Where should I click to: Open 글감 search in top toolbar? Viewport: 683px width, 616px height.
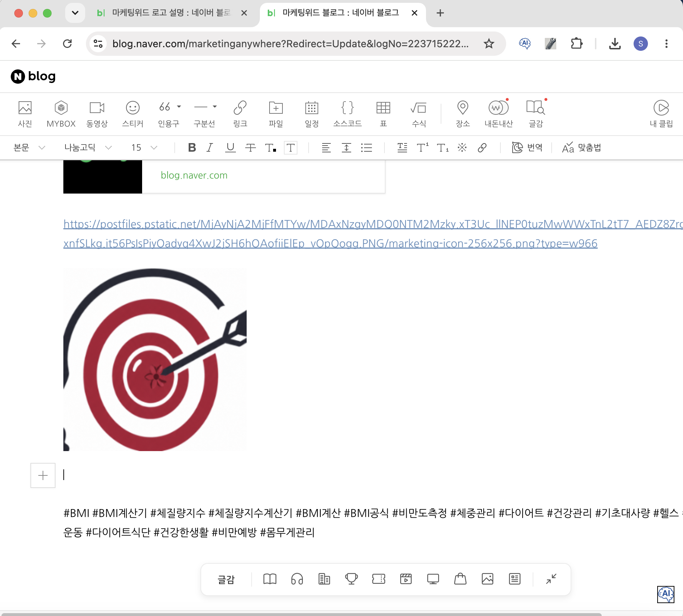pos(536,114)
